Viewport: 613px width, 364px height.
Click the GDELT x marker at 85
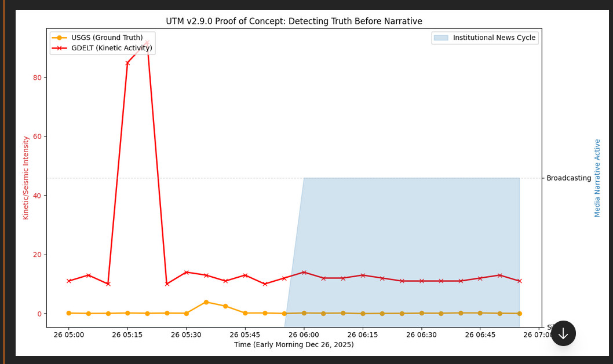[x=127, y=63]
